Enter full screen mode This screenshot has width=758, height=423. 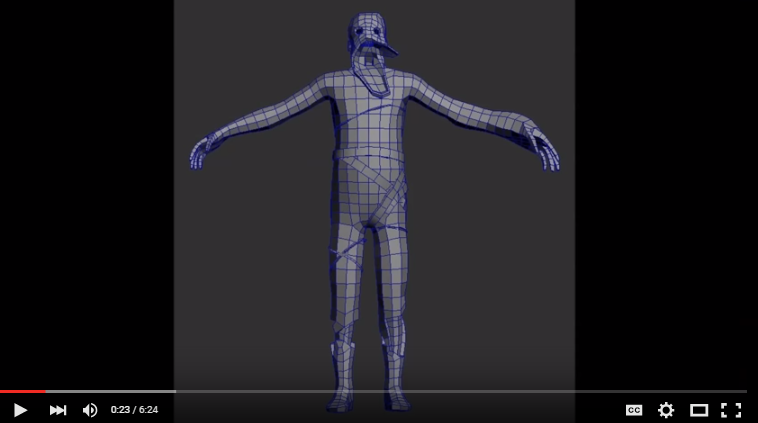[x=731, y=410]
